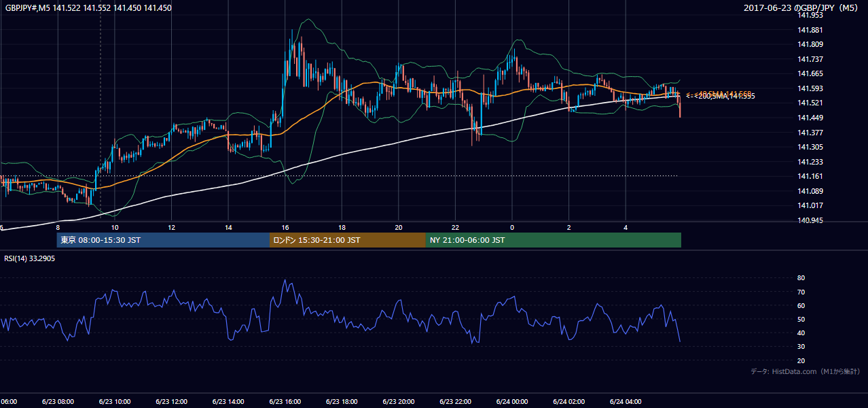The height and width of the screenshot is (408, 868).
Task: Click the 6/24 00:00 time label
Action: pos(512,402)
